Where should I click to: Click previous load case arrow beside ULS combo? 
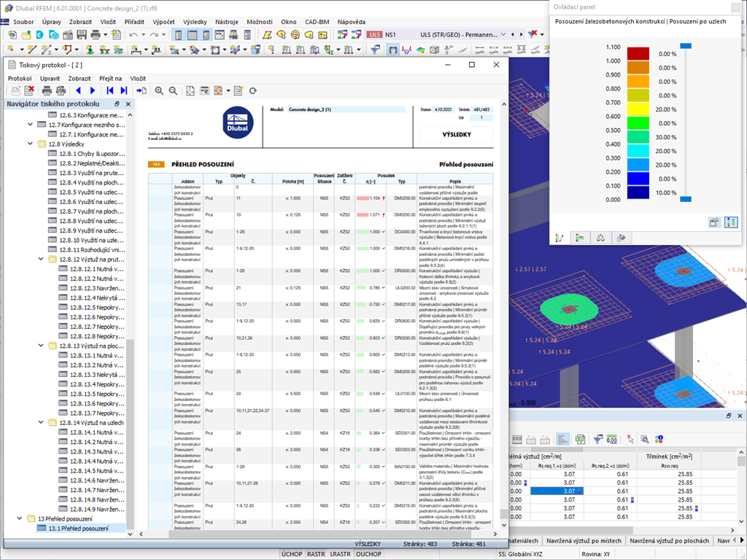tap(513, 34)
